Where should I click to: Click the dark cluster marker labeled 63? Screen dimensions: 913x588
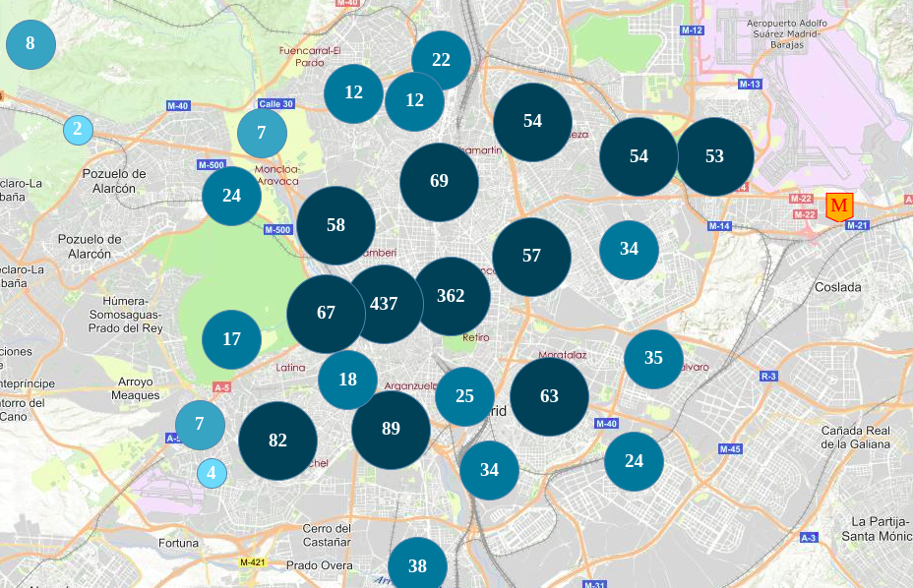549,396
